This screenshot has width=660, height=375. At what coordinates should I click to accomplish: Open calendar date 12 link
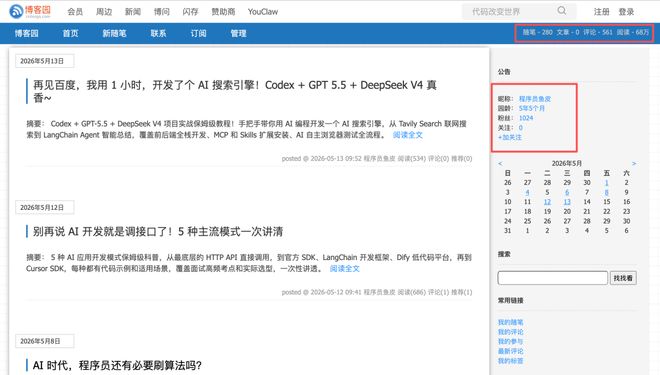click(547, 202)
